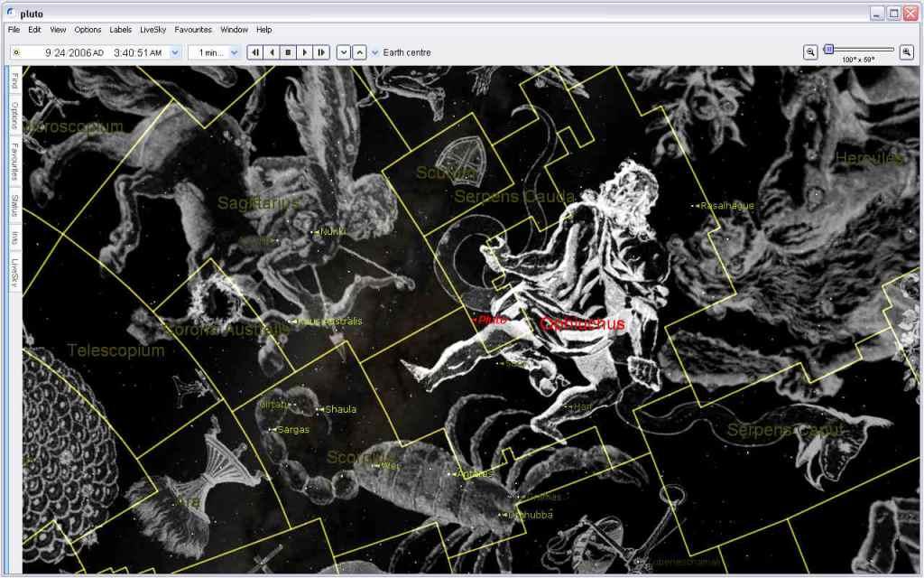Expand the Earth centre location dropdown
Viewport: 924px width, 578px height.
pos(374,52)
